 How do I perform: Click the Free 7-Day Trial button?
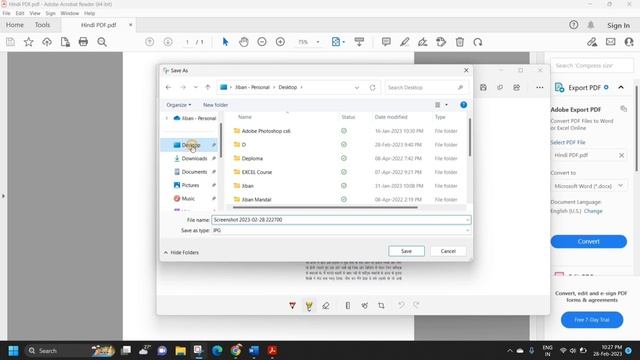(x=592, y=320)
